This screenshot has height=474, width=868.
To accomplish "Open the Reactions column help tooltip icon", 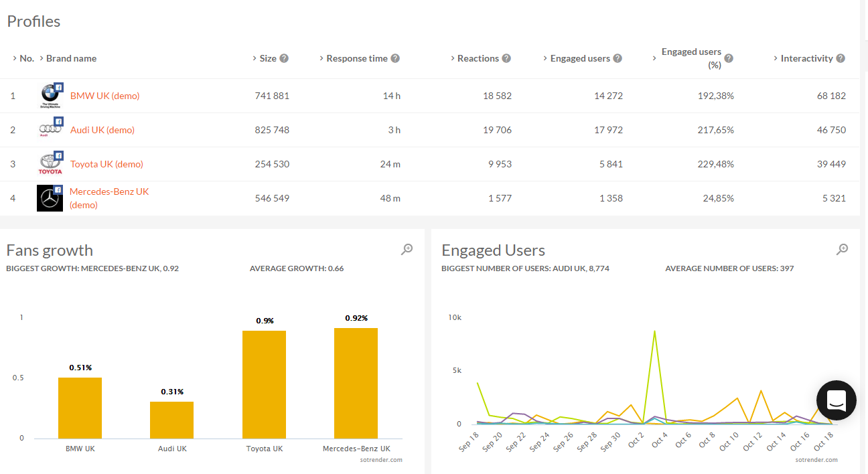I will pos(506,58).
